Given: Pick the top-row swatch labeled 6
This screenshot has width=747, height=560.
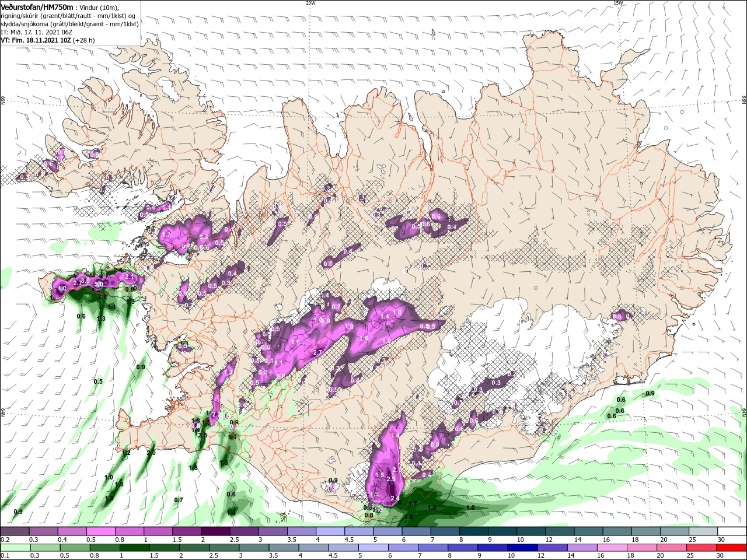Looking at the screenshot, I should click(x=416, y=531).
